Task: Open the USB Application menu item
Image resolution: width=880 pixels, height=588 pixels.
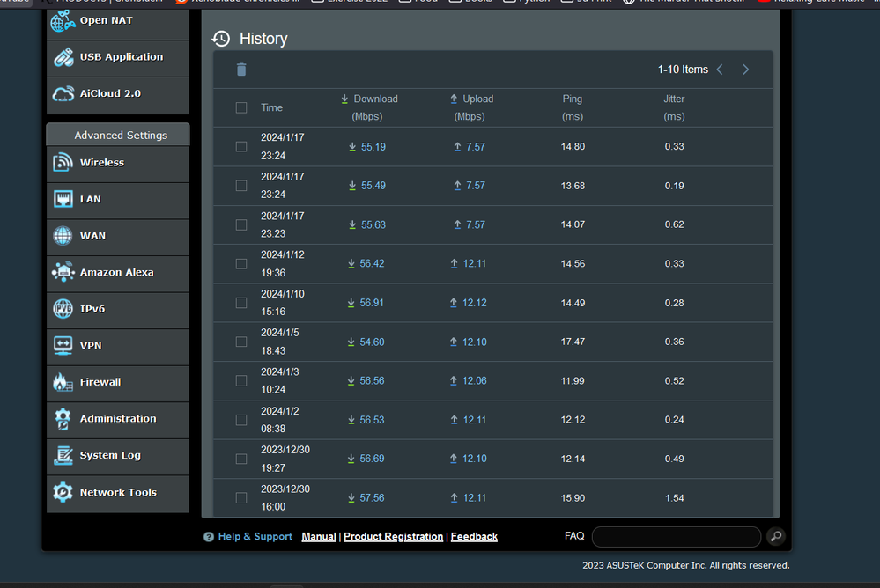Action: 121,57
